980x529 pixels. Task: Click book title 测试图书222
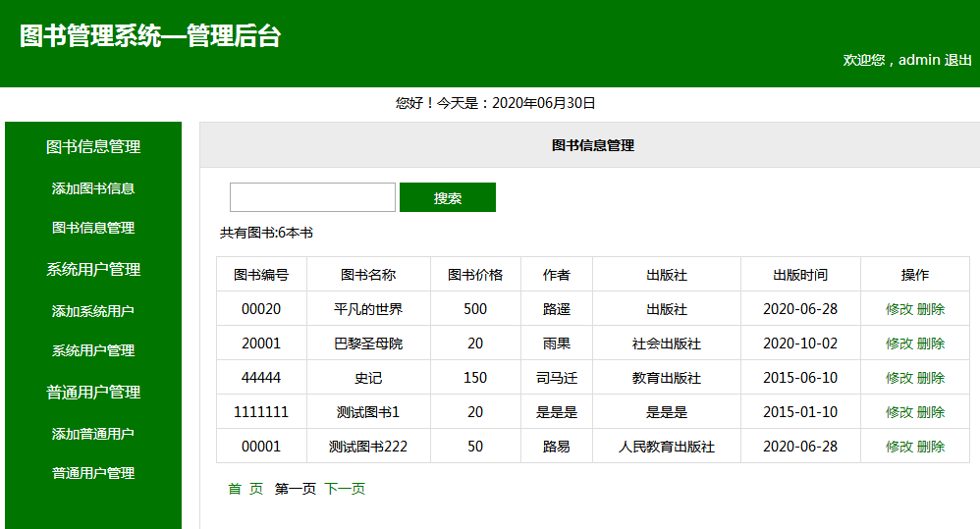[368, 447]
